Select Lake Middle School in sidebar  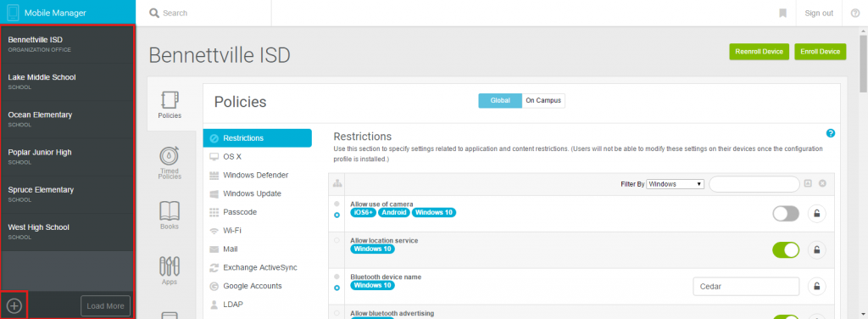[x=68, y=82]
